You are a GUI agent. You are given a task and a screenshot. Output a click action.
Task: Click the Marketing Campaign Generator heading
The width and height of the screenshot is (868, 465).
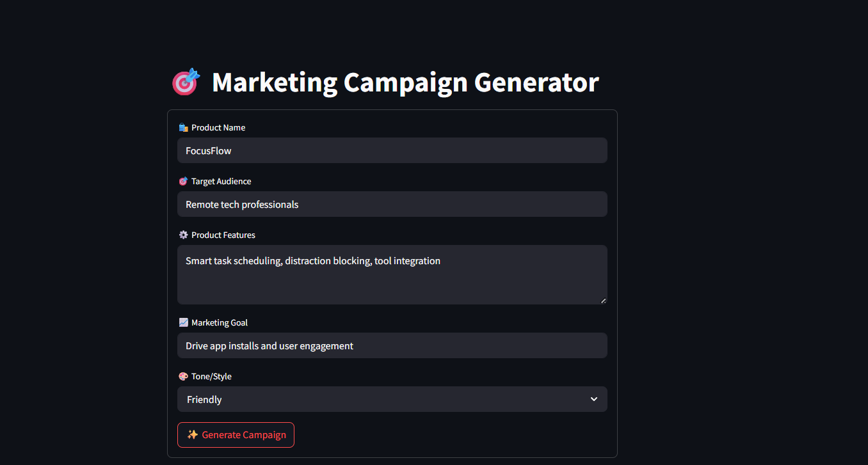[405, 83]
